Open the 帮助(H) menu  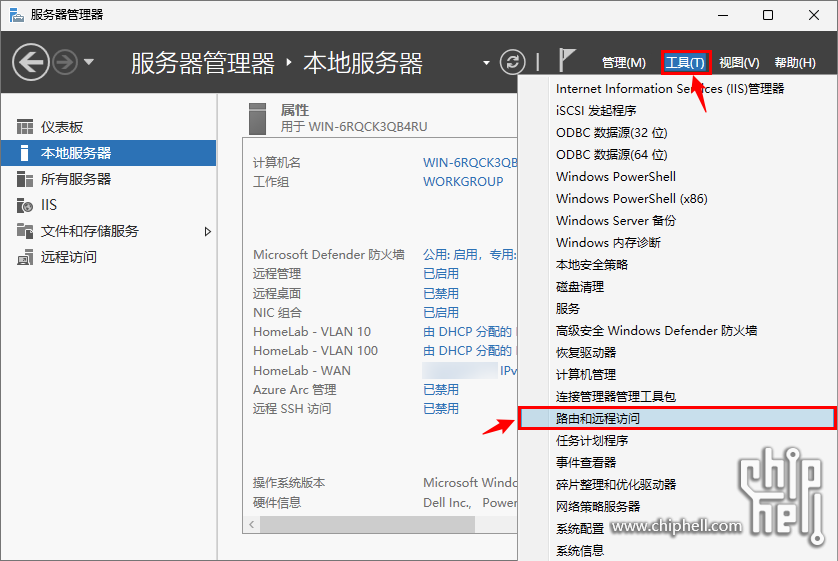(795, 63)
